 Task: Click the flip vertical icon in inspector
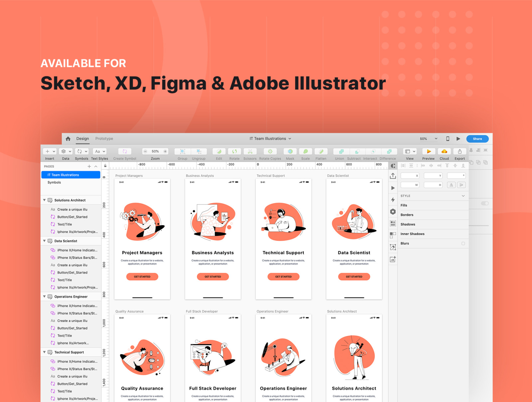click(461, 185)
